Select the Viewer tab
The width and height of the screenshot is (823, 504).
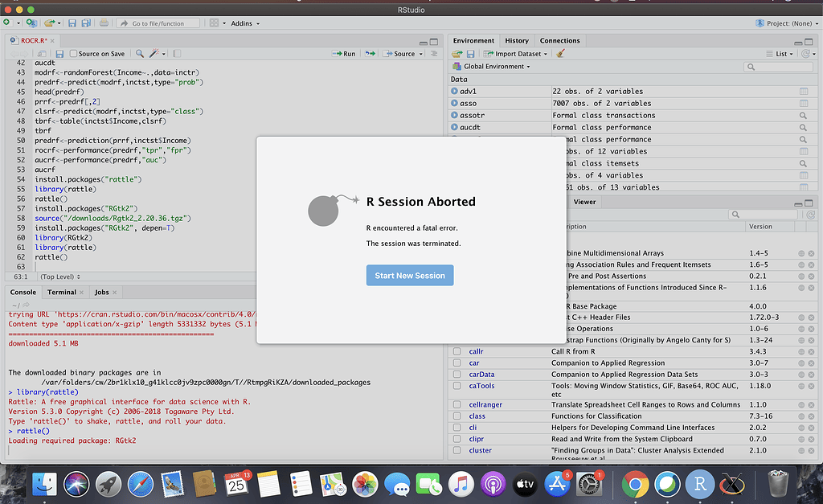point(584,202)
